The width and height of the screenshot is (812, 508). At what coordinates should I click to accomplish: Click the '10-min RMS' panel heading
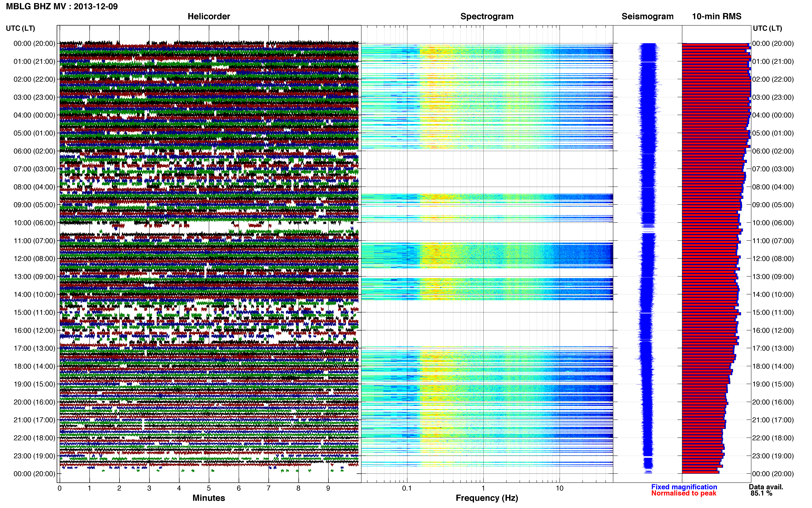(x=717, y=16)
